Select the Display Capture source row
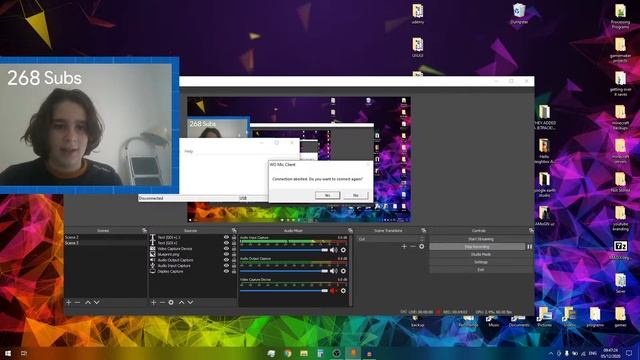This screenshot has height=360, width=640. (x=192, y=271)
